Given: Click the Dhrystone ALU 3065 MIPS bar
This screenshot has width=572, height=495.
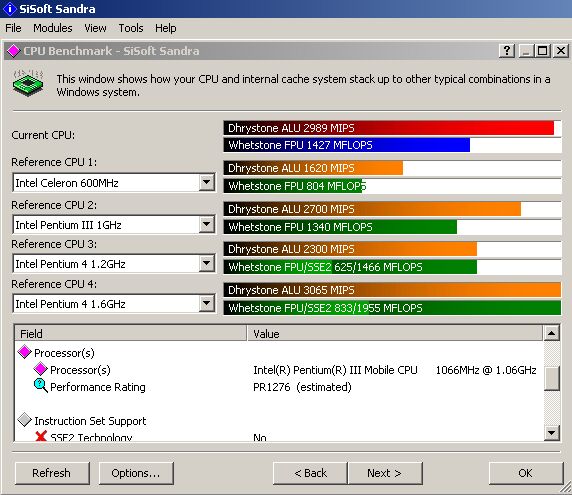Looking at the screenshot, I should click(392, 290).
